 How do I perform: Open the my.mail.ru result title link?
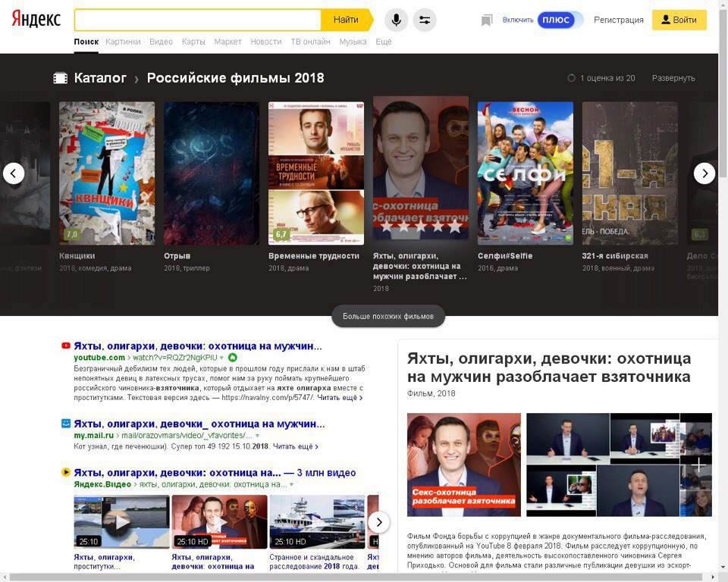click(199, 424)
